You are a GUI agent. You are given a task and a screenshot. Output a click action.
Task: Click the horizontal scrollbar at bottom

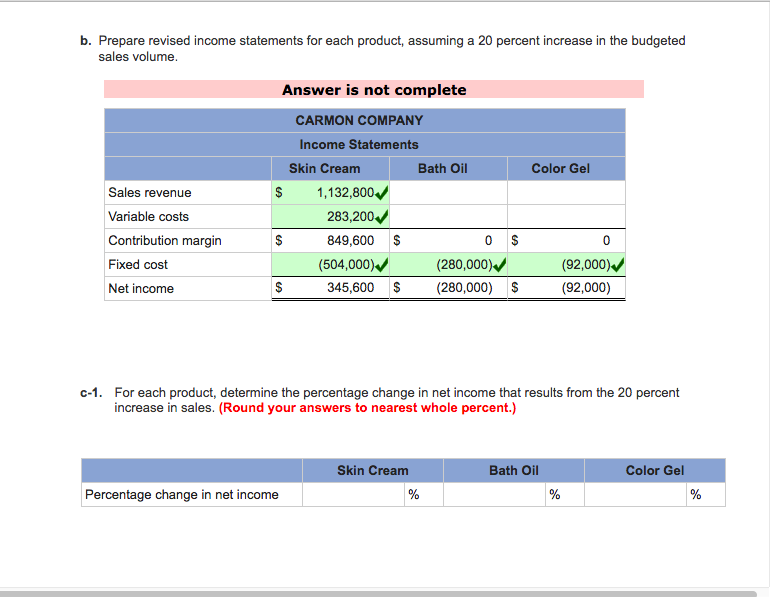point(378,594)
